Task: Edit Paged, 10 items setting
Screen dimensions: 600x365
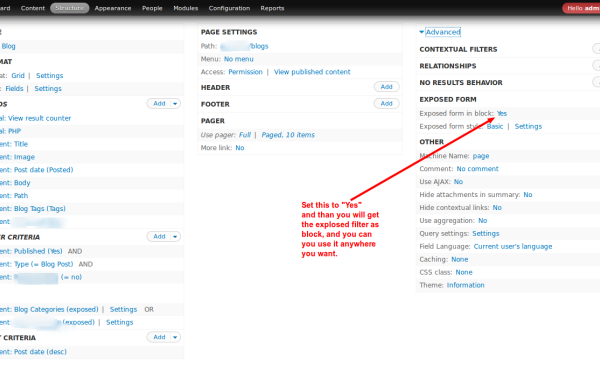Action: pyautogui.click(x=288, y=135)
